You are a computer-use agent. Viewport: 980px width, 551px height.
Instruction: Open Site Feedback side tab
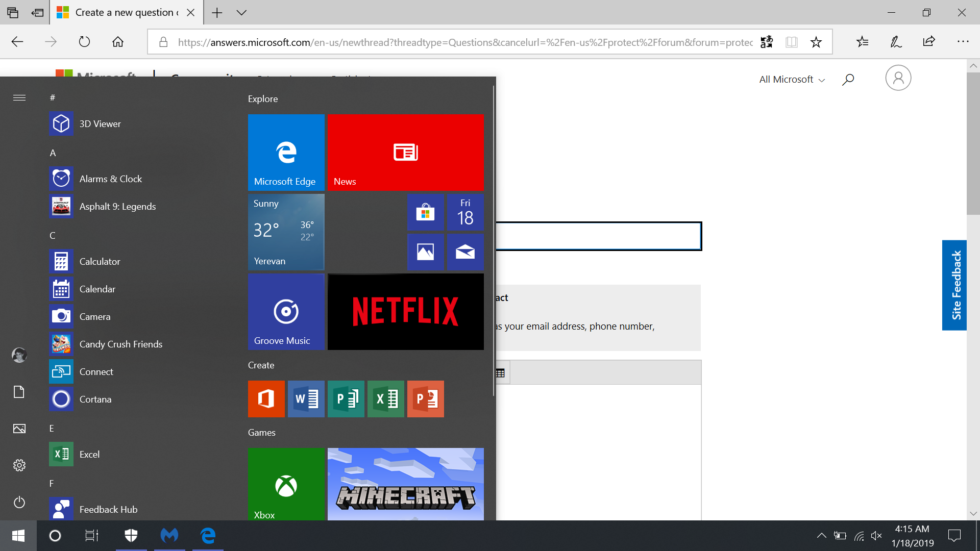coord(954,285)
